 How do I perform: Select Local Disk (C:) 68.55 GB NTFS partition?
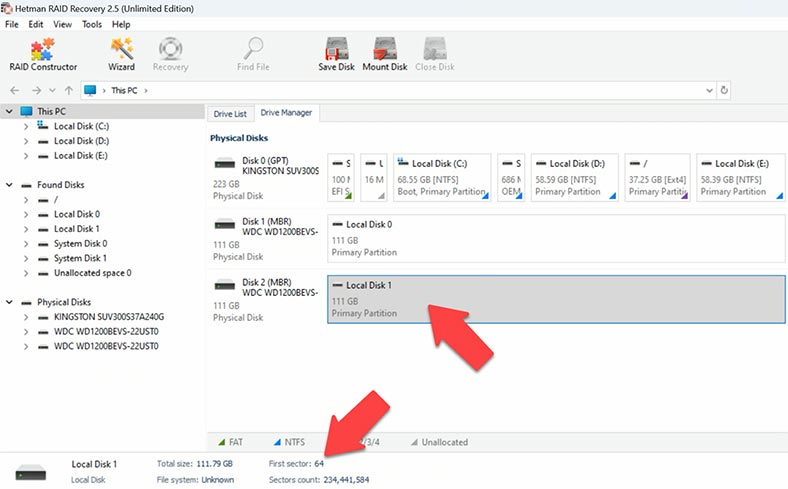442,177
